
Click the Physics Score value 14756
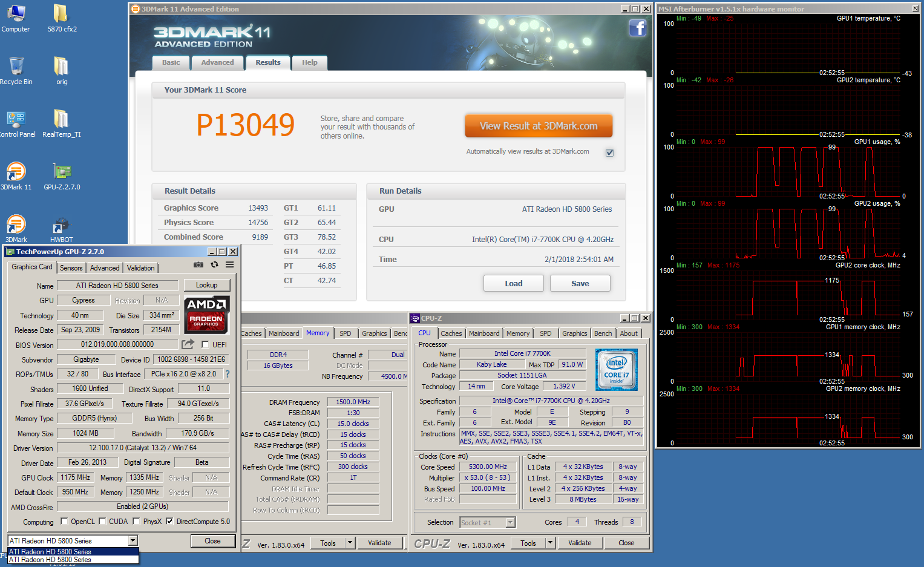[258, 222]
